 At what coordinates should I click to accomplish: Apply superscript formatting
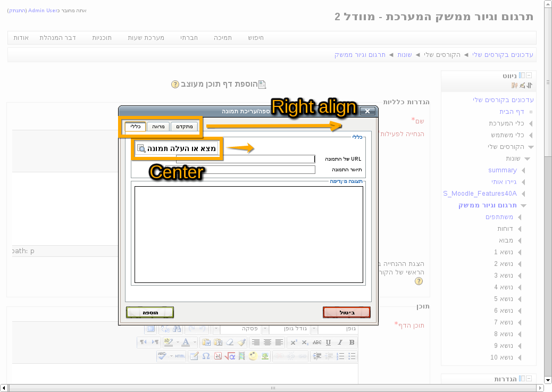294,343
